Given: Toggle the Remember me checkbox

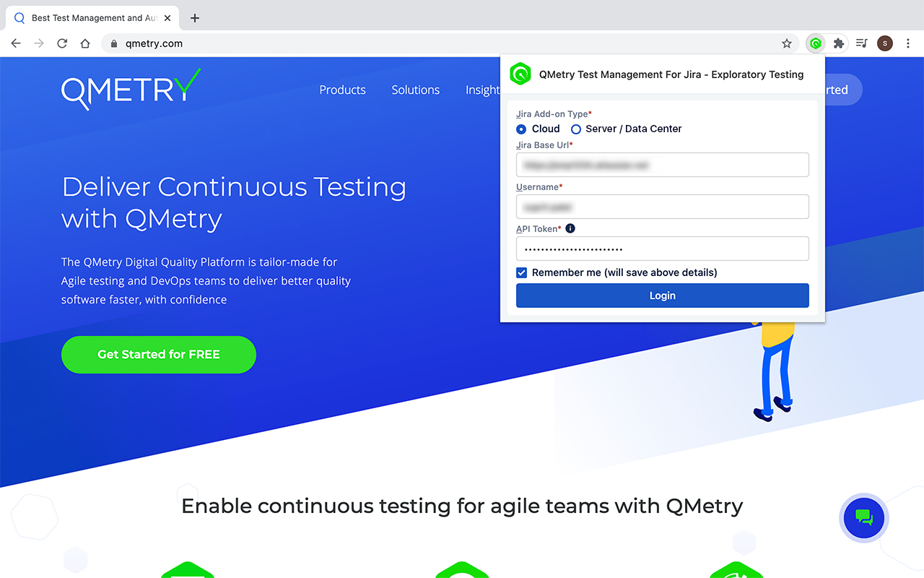Looking at the screenshot, I should click(x=521, y=272).
